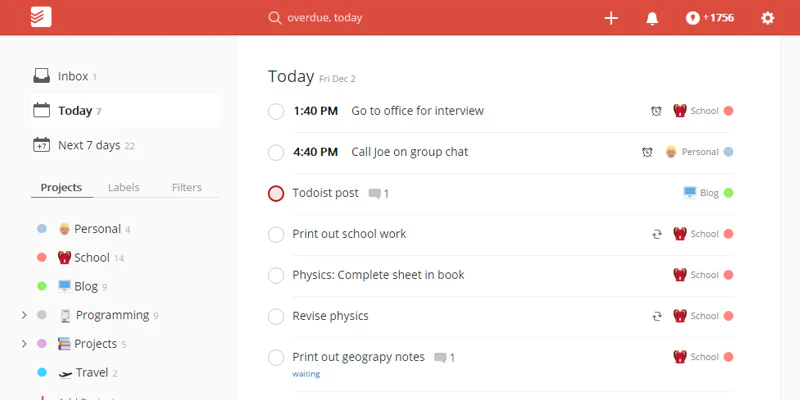Screen dimensions: 800x400
Task: Click the Todoist logo icon
Action: pyautogui.click(x=41, y=17)
